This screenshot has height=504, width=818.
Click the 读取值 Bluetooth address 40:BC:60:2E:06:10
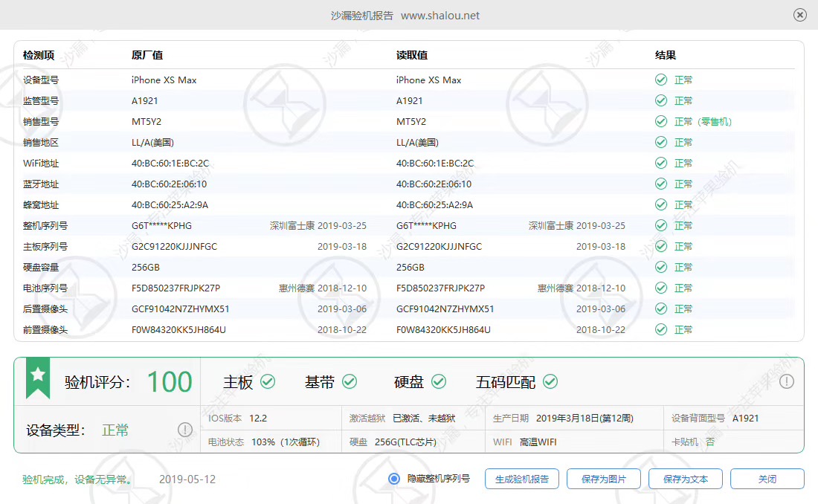[x=434, y=184]
